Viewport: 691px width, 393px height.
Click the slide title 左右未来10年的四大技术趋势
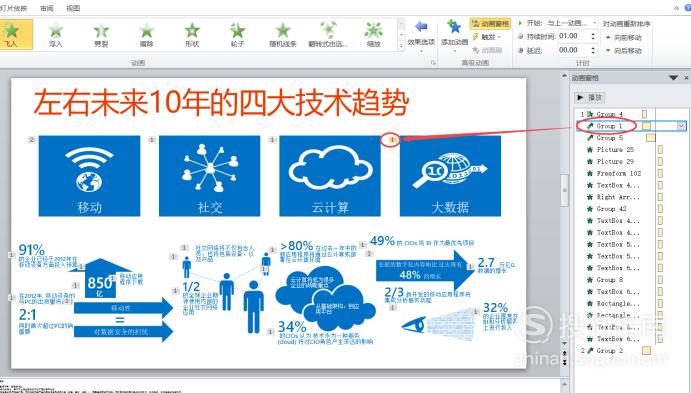tap(222, 102)
